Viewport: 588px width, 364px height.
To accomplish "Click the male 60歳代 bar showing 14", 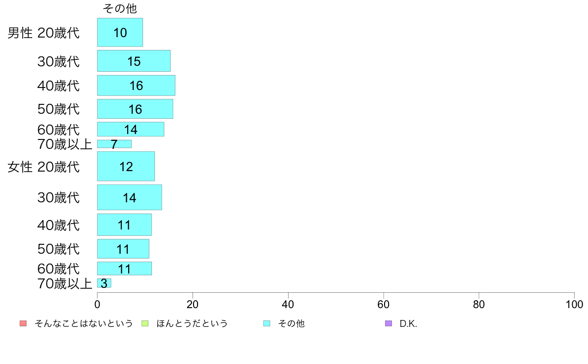I will [x=131, y=130].
